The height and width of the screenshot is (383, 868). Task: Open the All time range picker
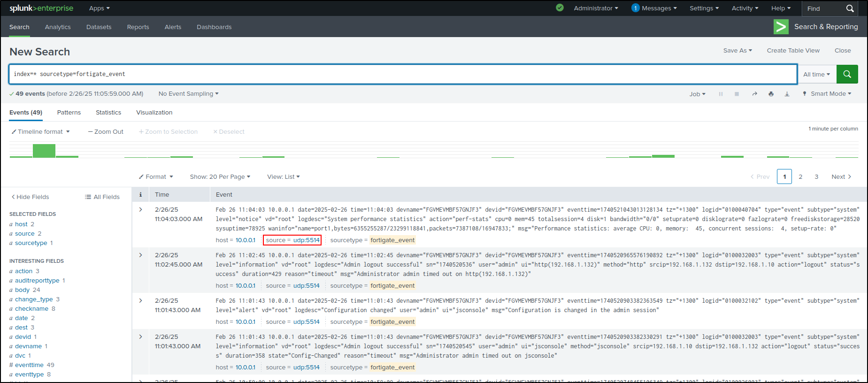coord(817,74)
